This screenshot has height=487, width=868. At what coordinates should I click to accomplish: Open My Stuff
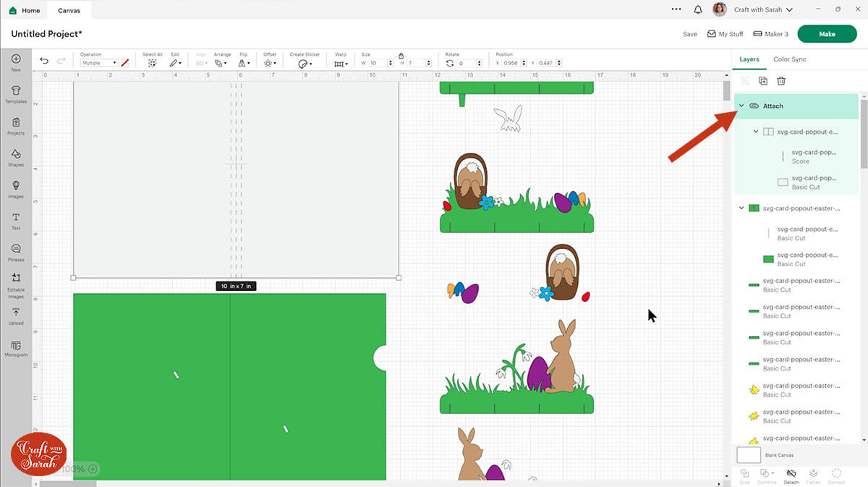pyautogui.click(x=726, y=34)
